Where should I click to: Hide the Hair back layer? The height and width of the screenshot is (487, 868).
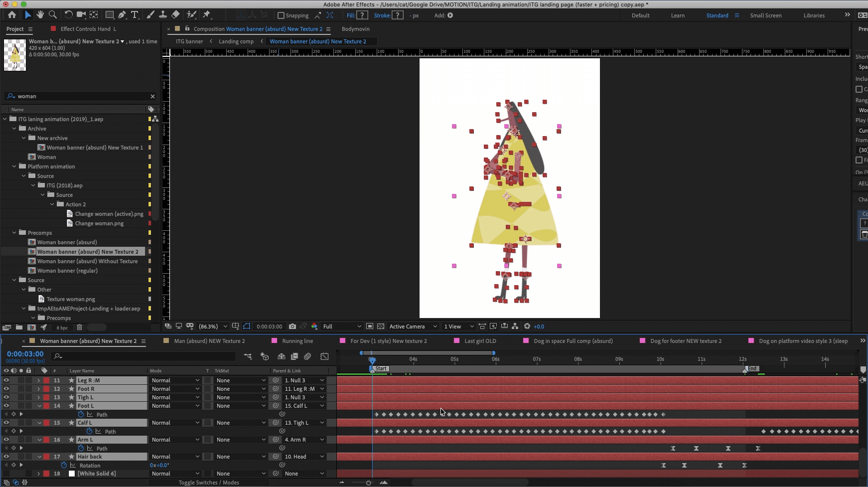coord(6,457)
